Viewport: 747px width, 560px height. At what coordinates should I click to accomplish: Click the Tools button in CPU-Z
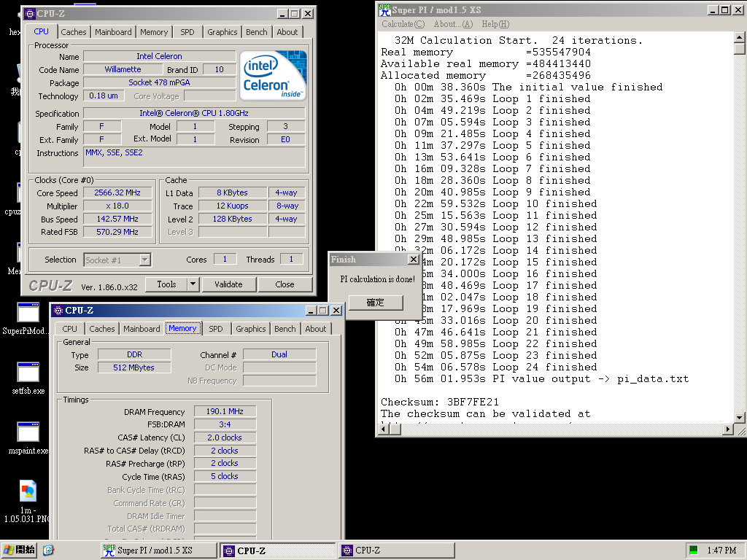(166, 284)
